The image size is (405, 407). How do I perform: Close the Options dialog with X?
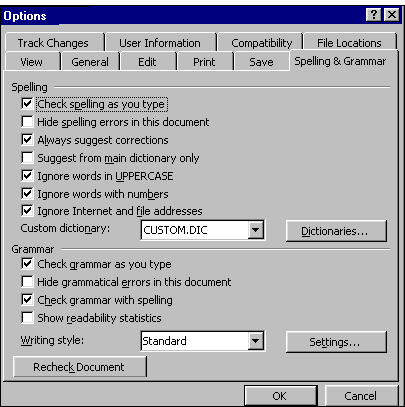392,15
